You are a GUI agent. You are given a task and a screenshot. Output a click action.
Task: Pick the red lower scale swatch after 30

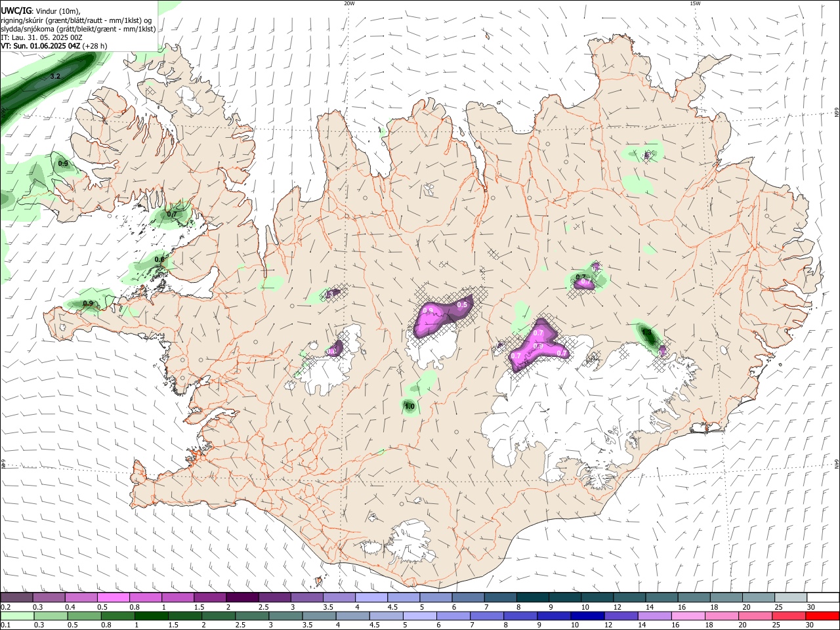click(x=822, y=616)
